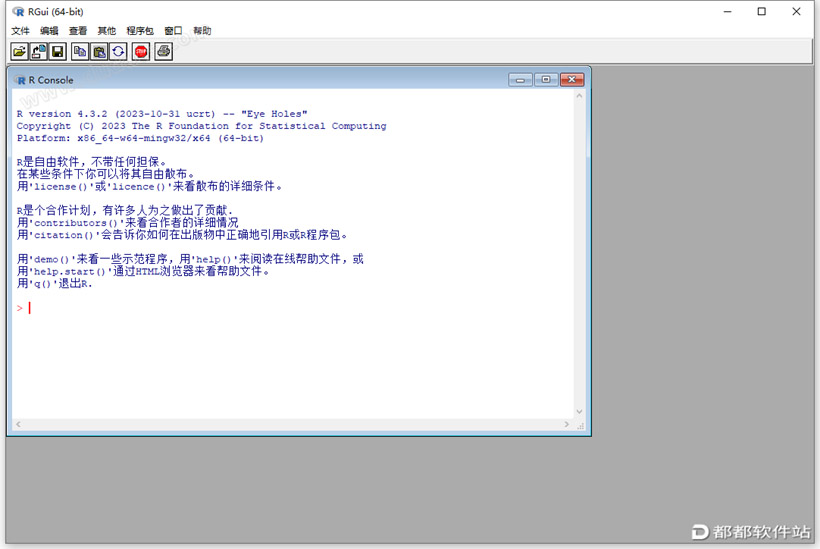
Task: Maximize the R Console child window
Action: point(546,79)
